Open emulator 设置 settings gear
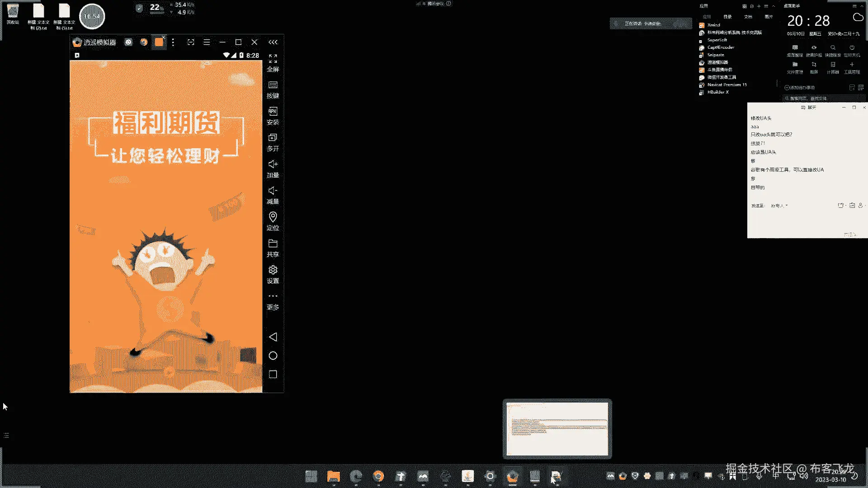 [273, 274]
